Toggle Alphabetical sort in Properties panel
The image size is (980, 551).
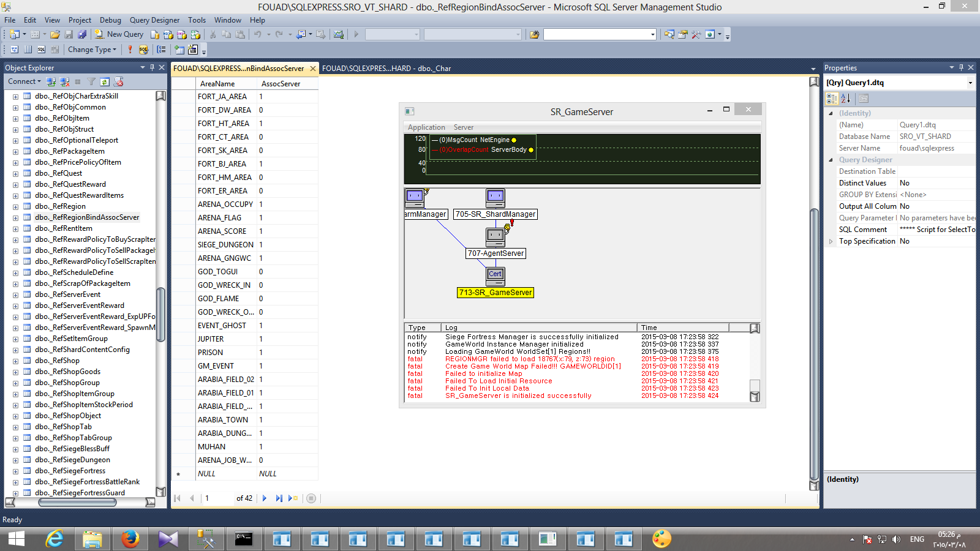point(846,98)
